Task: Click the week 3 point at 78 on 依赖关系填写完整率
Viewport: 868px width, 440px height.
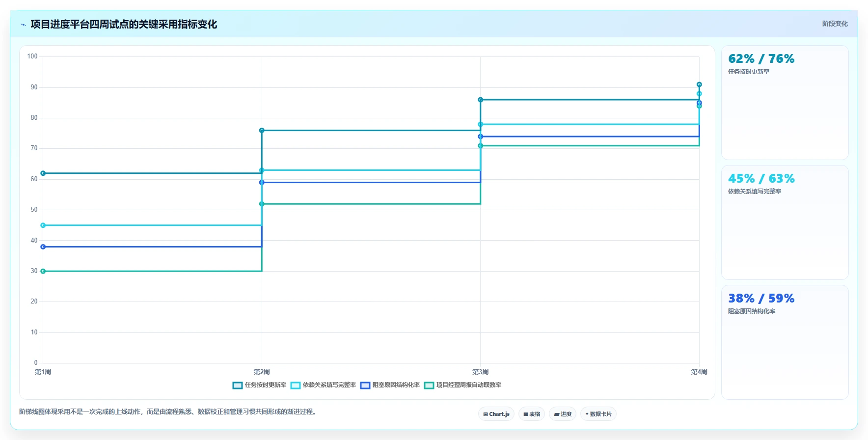Action: click(481, 124)
